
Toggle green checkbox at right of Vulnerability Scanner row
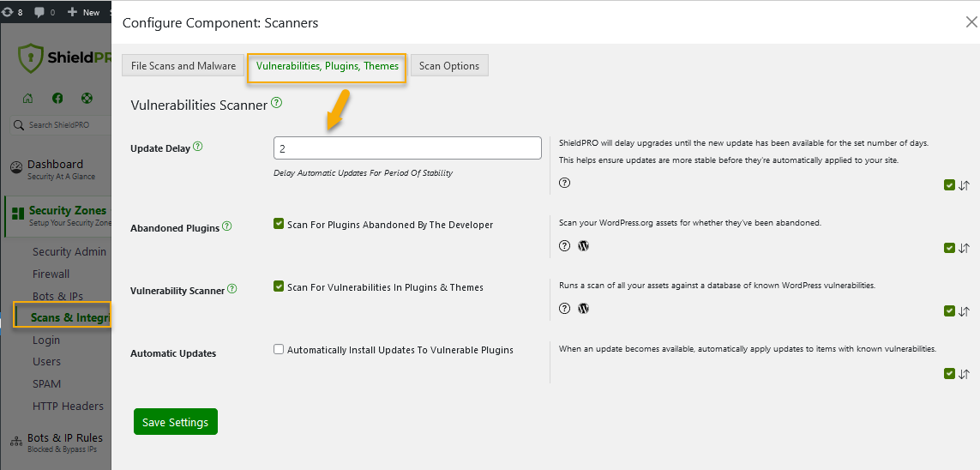(949, 311)
